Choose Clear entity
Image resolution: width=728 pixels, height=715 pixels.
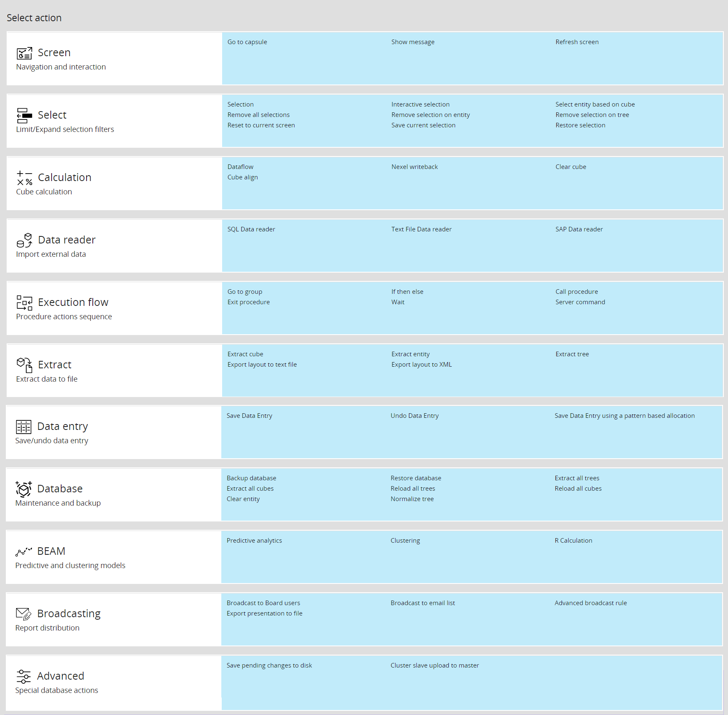[243, 499]
